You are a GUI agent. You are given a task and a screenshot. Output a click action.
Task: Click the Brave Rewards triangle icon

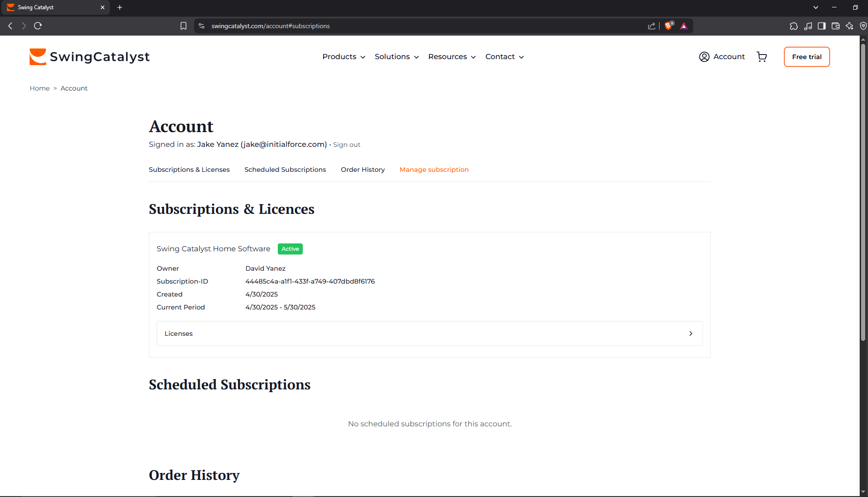pyautogui.click(x=684, y=26)
